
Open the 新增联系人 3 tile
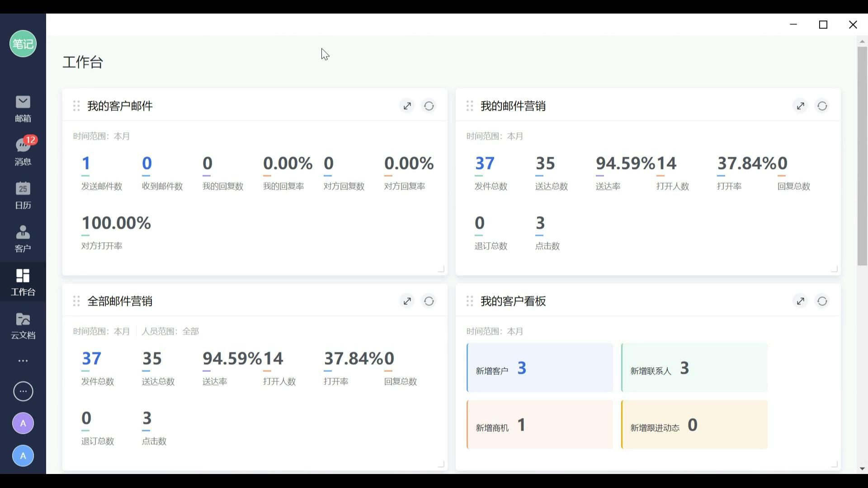(x=694, y=368)
